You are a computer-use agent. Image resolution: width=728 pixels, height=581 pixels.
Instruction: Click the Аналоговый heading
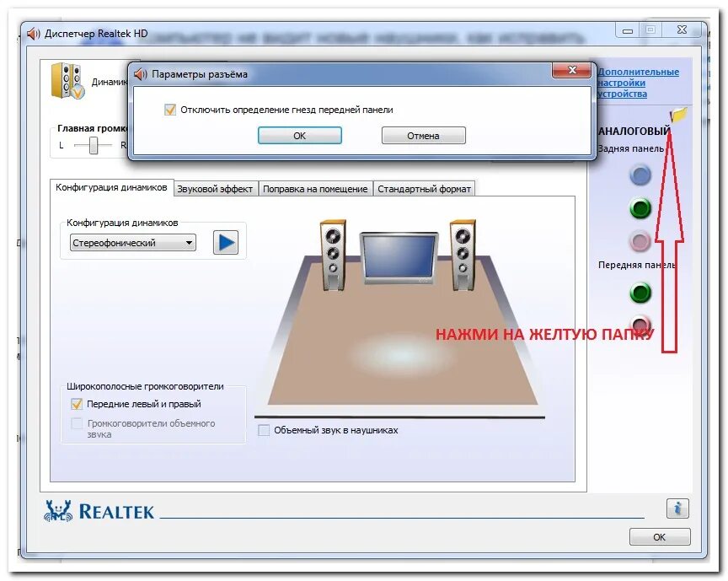[634, 131]
